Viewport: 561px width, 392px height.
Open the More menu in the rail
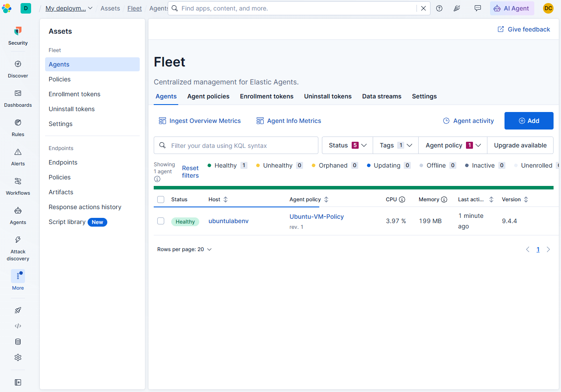click(18, 280)
